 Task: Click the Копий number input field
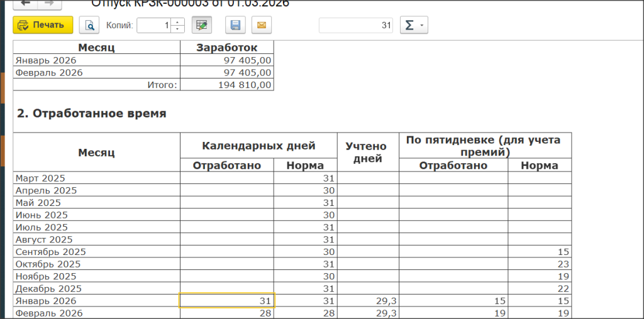(154, 25)
